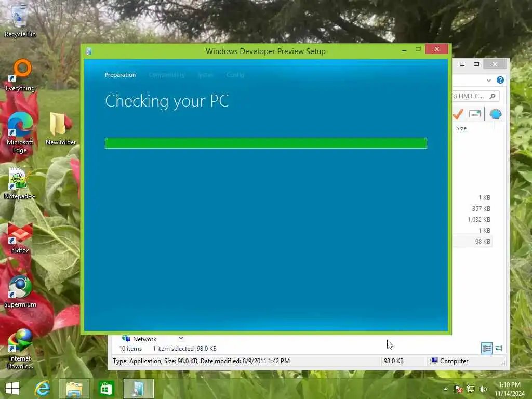
Task: Select the 357 KB file row
Action: click(473, 209)
